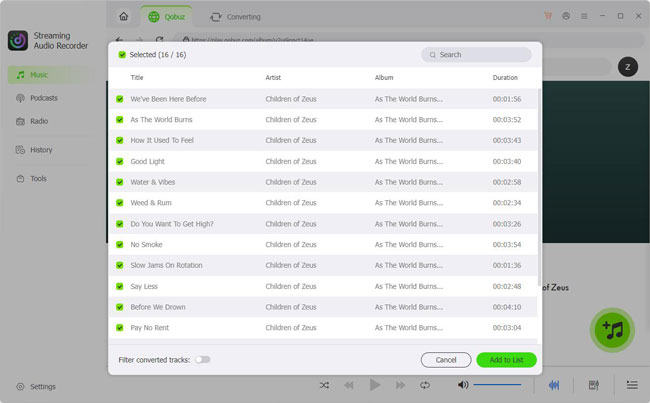Viewport: 650px width, 403px height.
Task: Adjust the volume slider
Action: pos(497,385)
